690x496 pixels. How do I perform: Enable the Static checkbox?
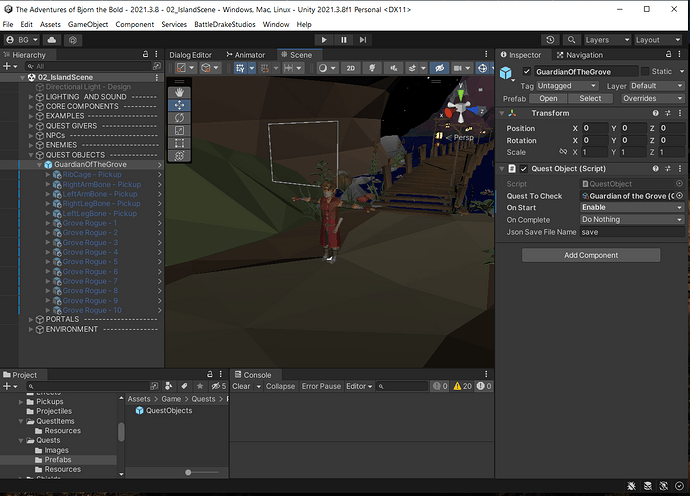click(645, 71)
